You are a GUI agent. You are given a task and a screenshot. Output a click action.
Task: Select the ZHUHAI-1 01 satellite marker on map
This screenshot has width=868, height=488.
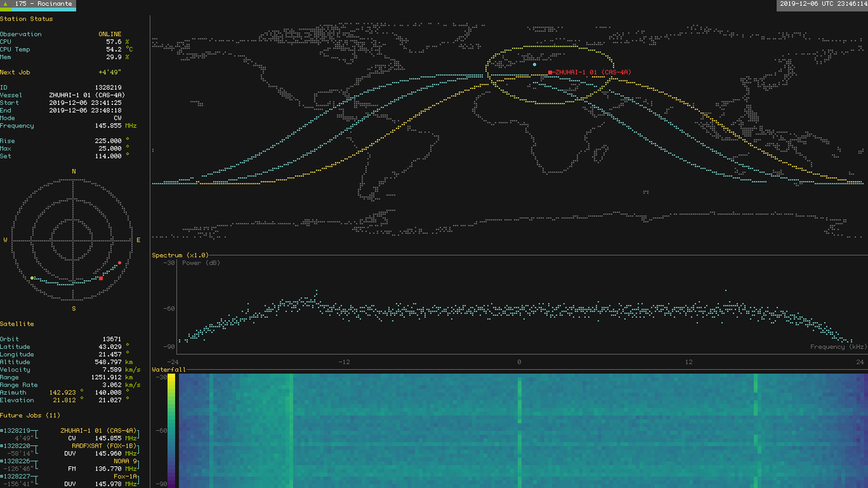coord(550,72)
